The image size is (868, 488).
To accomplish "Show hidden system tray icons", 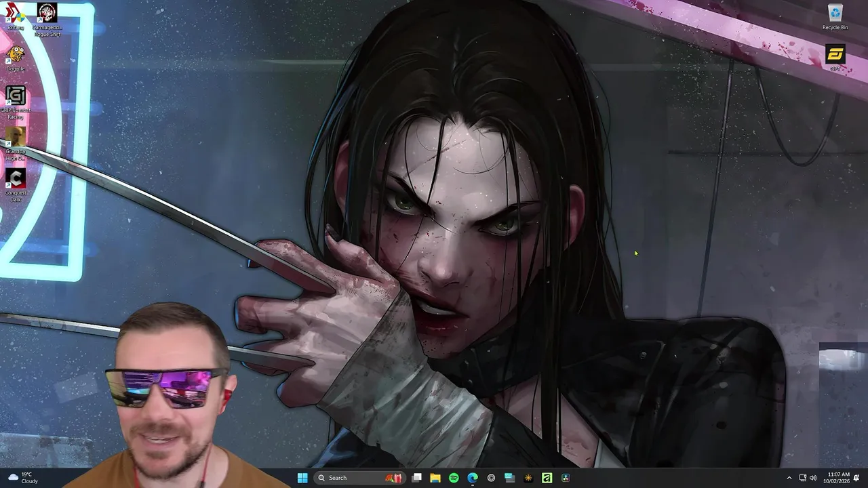I will click(789, 478).
